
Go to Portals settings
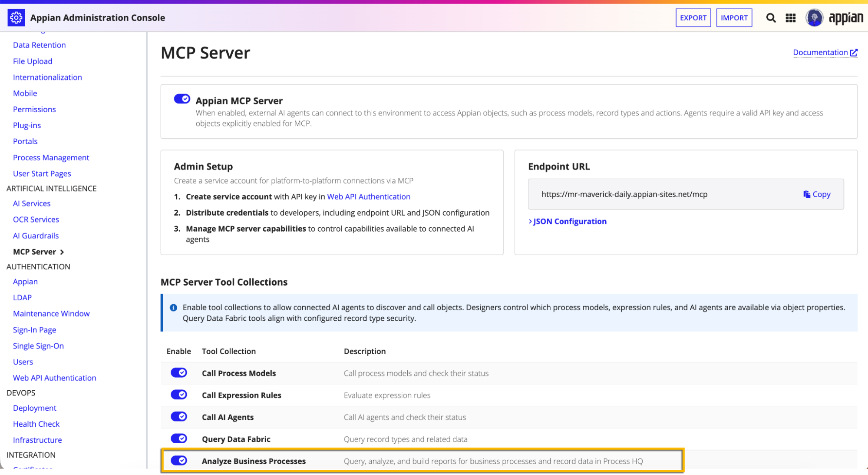(25, 142)
